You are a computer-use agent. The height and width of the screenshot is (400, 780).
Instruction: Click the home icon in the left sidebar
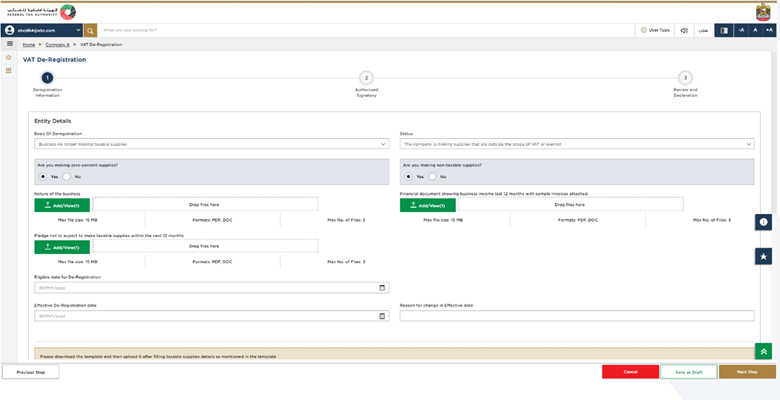[x=9, y=57]
